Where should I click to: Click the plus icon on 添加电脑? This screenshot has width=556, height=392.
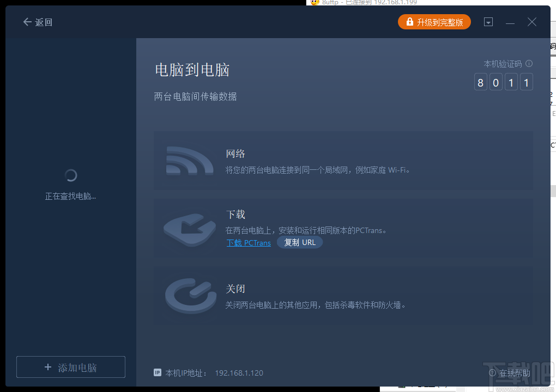[x=48, y=367]
